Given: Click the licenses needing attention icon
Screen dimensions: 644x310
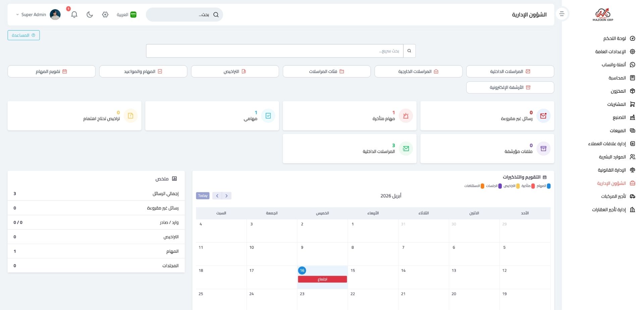Looking at the screenshot, I should pos(130,116).
